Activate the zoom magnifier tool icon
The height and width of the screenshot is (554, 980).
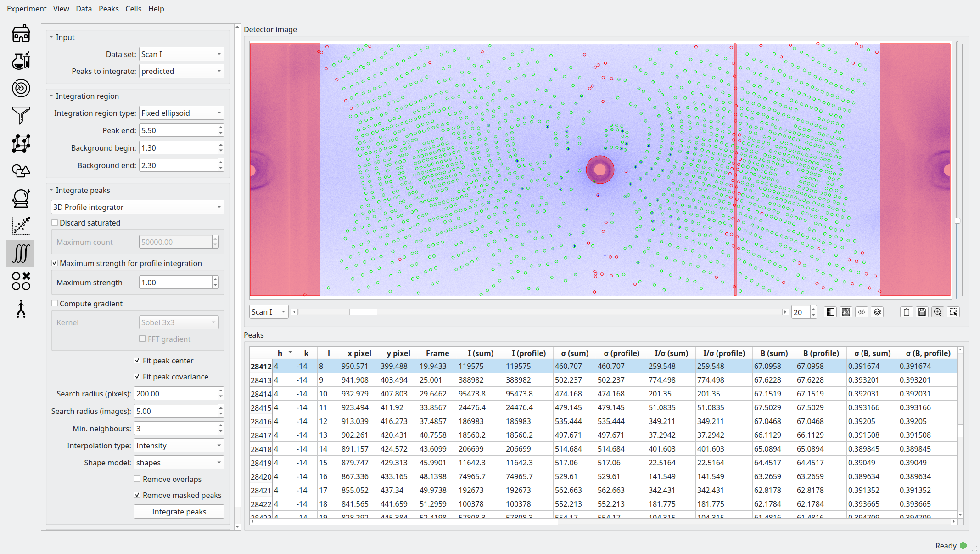tap(937, 312)
